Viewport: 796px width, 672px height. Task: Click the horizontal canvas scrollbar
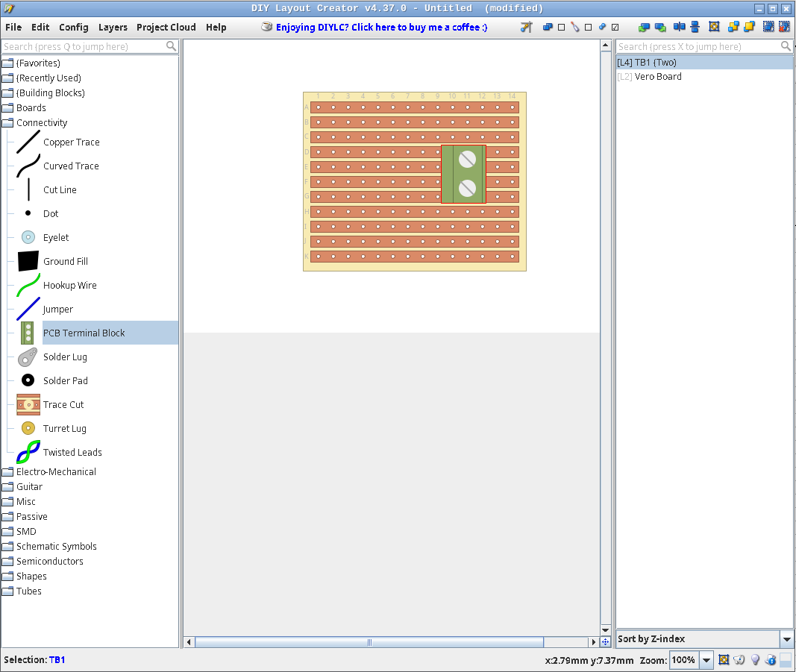[369, 641]
